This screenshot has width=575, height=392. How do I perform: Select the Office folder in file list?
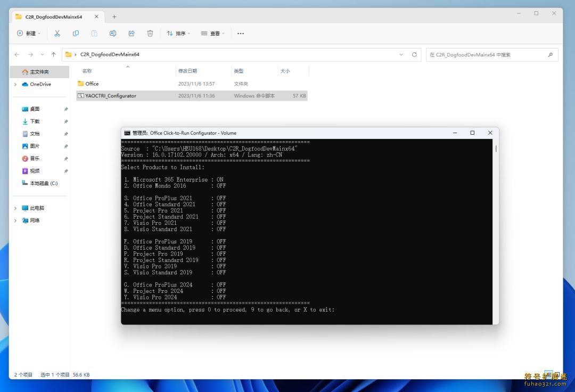click(92, 84)
